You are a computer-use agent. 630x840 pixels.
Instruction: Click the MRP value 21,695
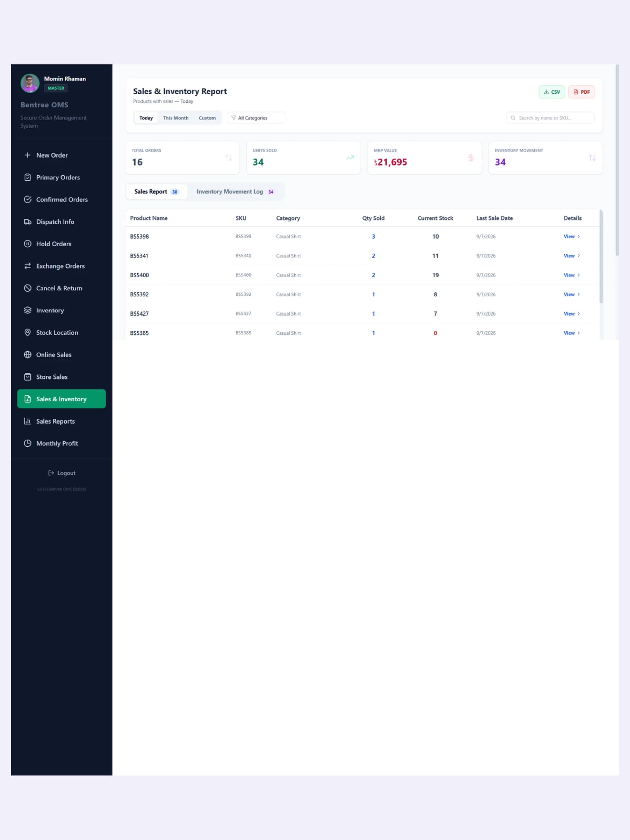point(390,162)
